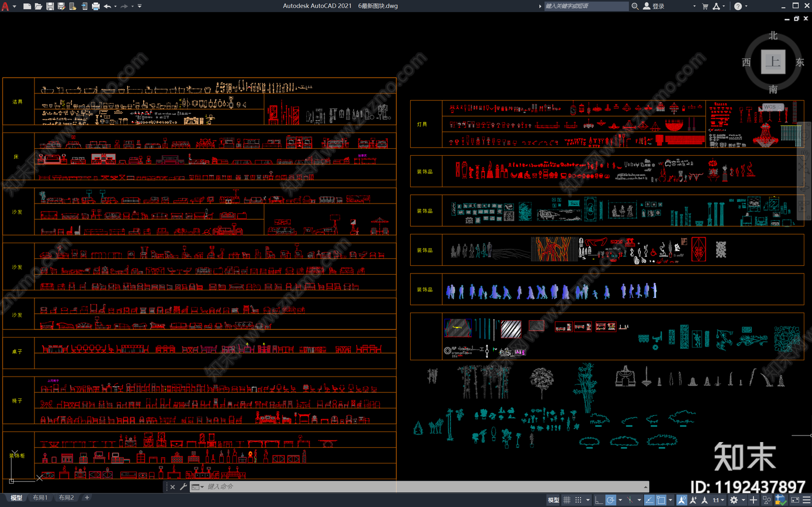
Task: Click the Undo arrow icon
Action: [107, 6]
